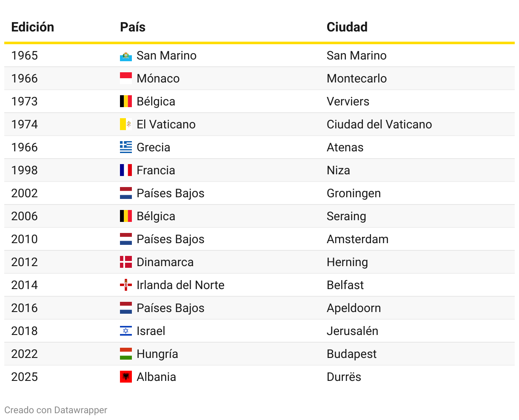
Task: Select the Ciudad column header
Action: tap(347, 27)
